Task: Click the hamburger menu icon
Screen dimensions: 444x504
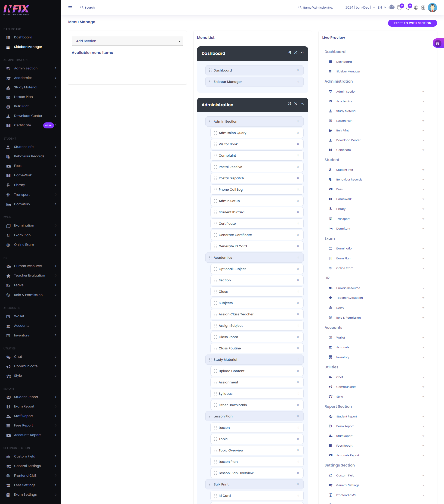Action: pos(70,8)
